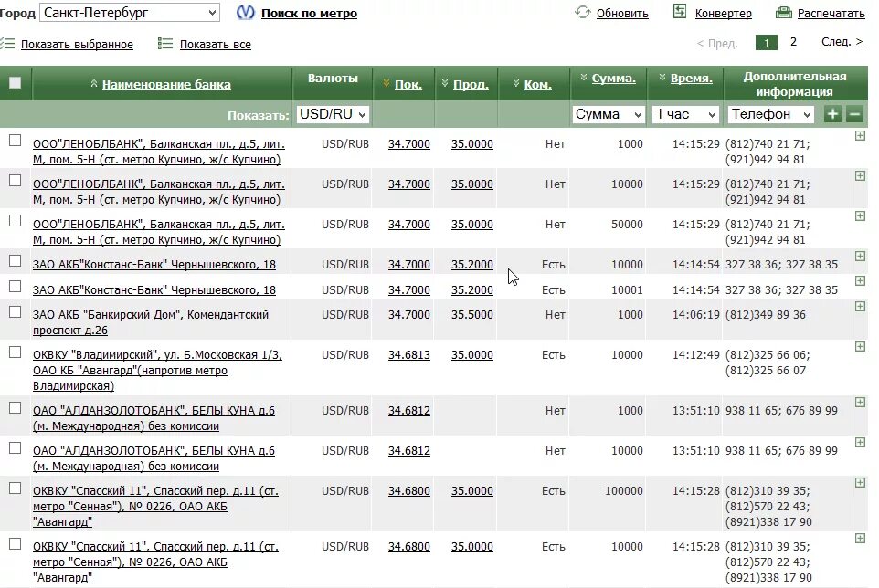Expand details for Констанс-Банк row with sum 10001
Image resolution: width=879 pixels, height=588 pixels.
click(860, 281)
